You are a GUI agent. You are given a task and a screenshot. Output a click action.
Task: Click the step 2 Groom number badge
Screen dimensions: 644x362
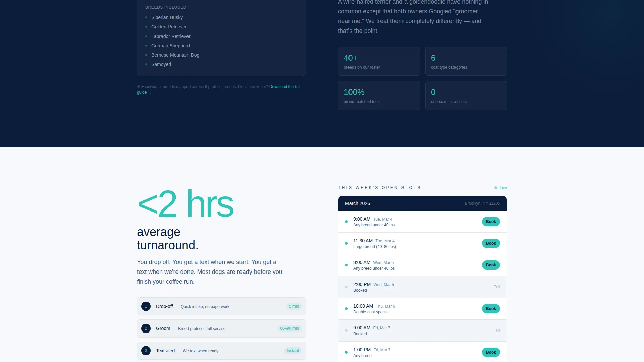(146, 328)
